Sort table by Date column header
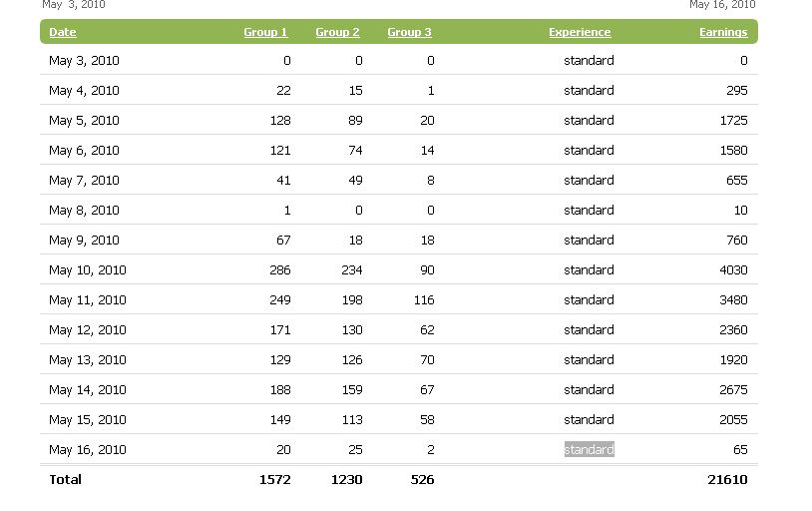Image resolution: width=812 pixels, height=511 pixels. tap(62, 32)
